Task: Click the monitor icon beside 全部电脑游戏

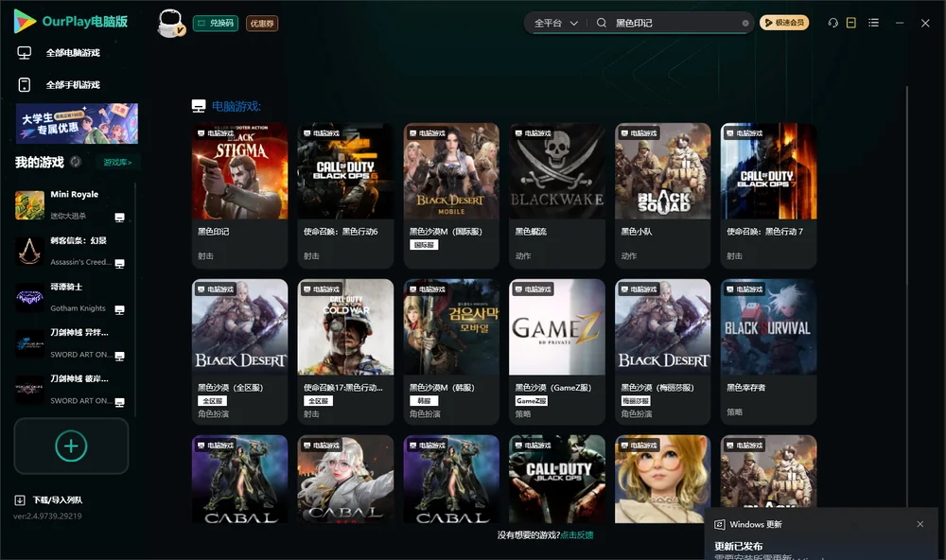Action: click(25, 53)
